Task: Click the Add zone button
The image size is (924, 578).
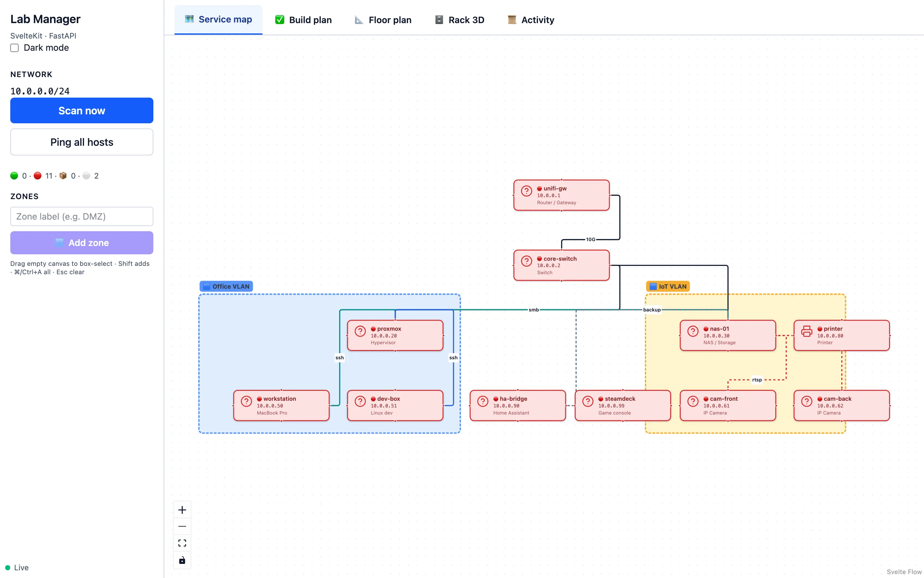Action: tap(82, 243)
